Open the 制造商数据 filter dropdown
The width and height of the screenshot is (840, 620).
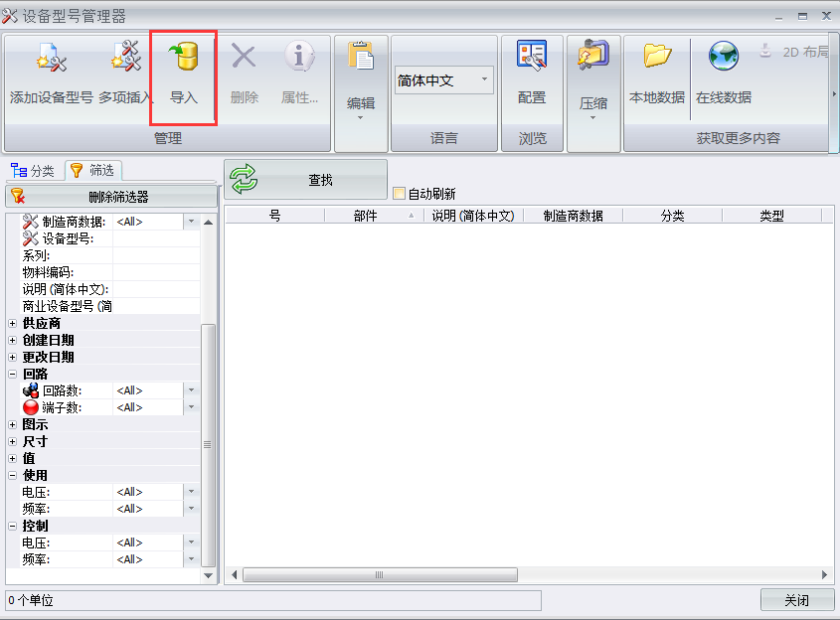(191, 222)
